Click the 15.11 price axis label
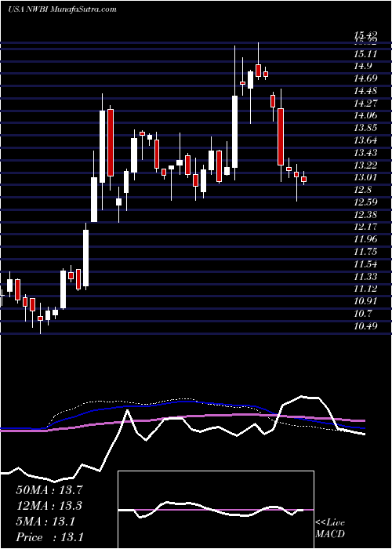 point(365,54)
